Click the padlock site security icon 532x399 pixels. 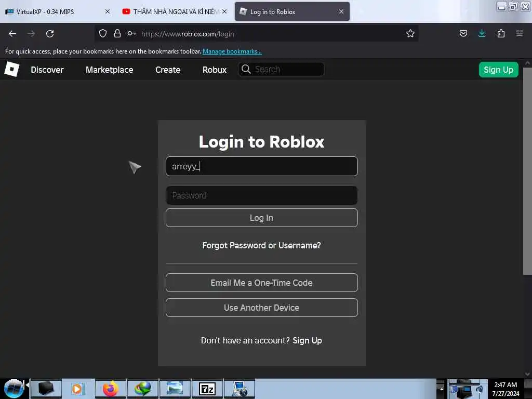(x=117, y=33)
